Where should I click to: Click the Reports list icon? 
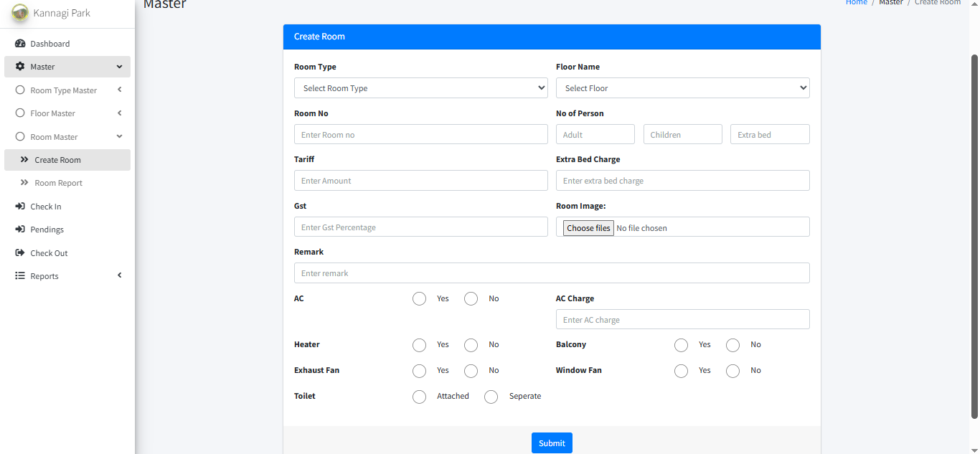pyautogui.click(x=20, y=276)
